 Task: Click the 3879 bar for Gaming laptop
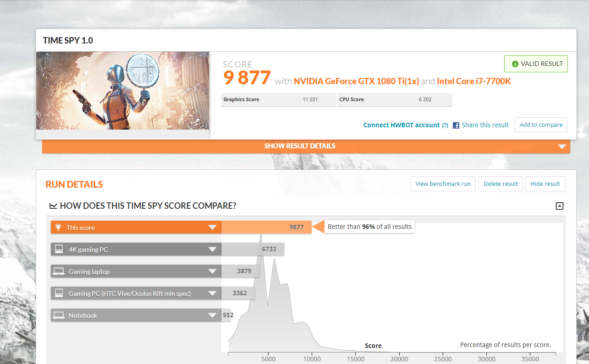pyautogui.click(x=240, y=271)
